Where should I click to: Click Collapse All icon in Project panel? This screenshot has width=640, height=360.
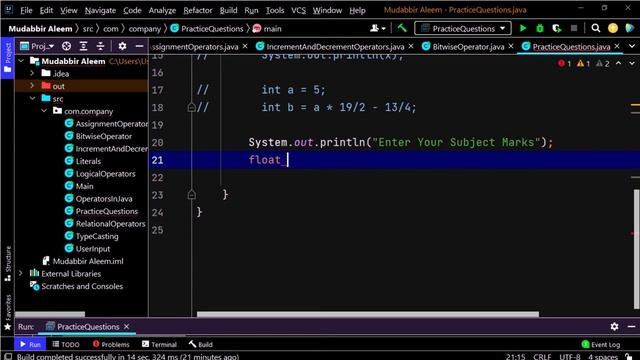(x=100, y=46)
